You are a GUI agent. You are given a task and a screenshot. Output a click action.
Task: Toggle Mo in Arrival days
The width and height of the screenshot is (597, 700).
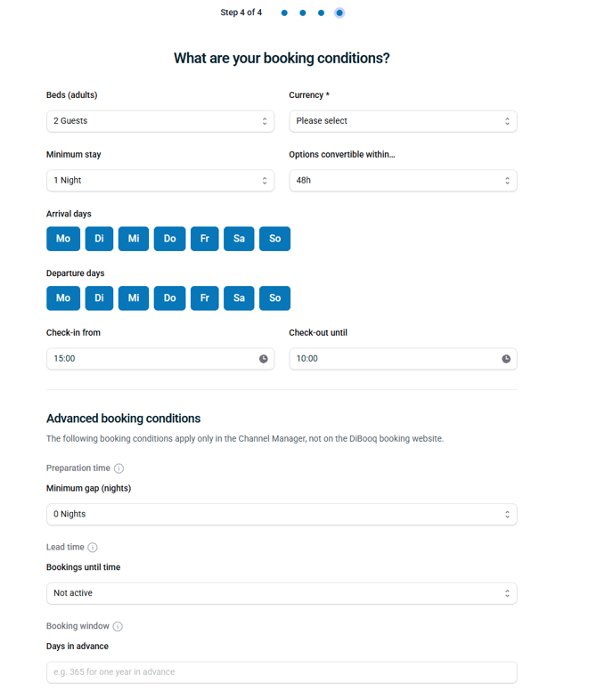pos(63,239)
